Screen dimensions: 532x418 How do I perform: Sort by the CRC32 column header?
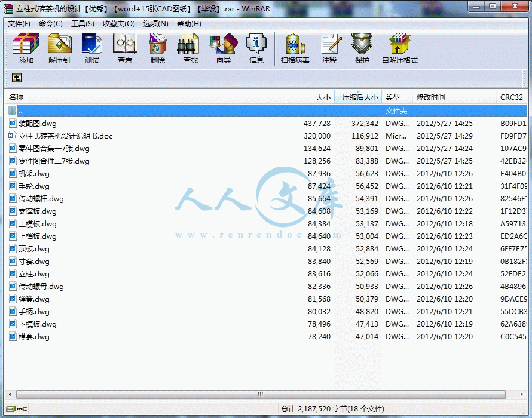pyautogui.click(x=511, y=97)
